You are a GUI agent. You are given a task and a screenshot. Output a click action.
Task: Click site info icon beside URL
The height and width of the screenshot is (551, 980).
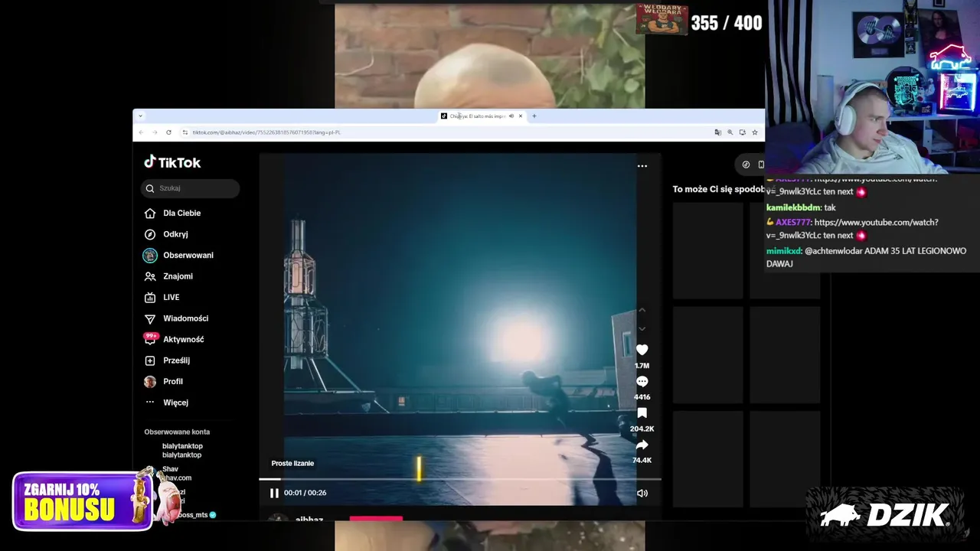coord(185,132)
